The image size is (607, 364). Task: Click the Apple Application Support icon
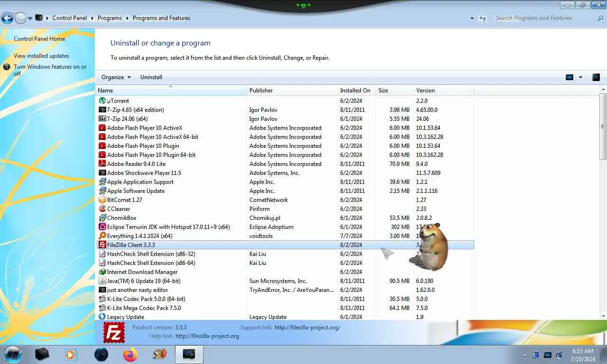click(x=102, y=182)
